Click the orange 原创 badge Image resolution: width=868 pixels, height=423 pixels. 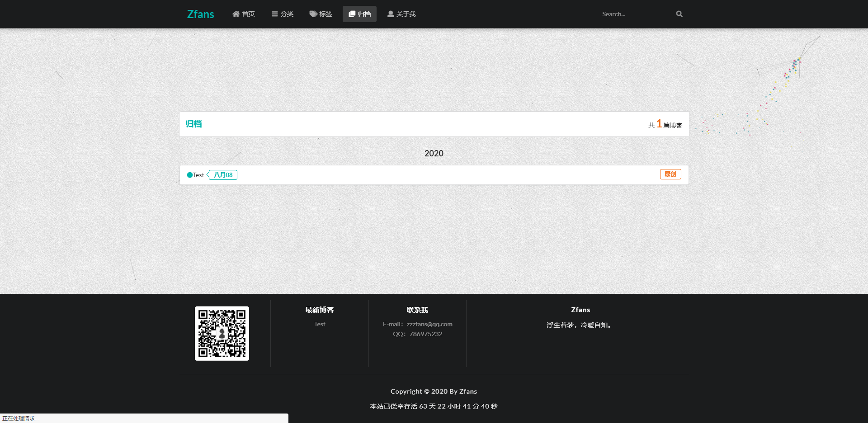point(670,174)
